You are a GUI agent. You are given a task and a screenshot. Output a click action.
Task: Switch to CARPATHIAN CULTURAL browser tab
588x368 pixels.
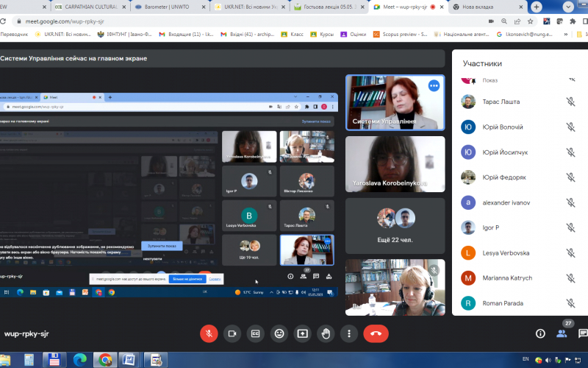pos(90,7)
